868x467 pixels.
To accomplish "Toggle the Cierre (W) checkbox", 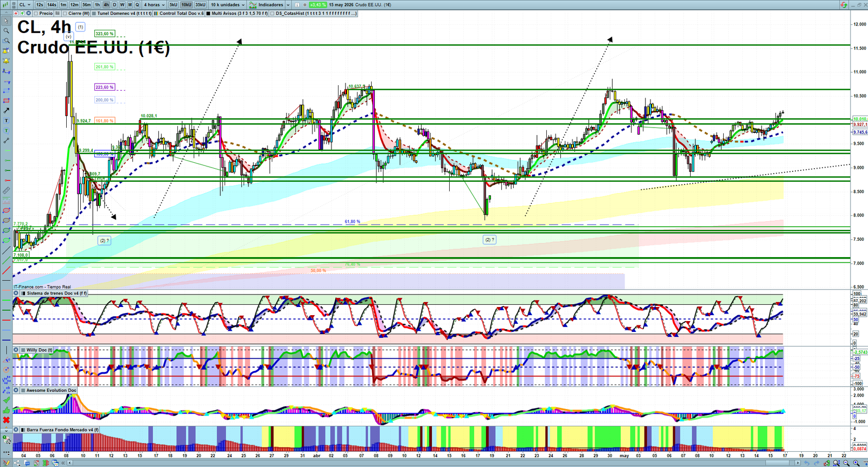I will point(65,13).
